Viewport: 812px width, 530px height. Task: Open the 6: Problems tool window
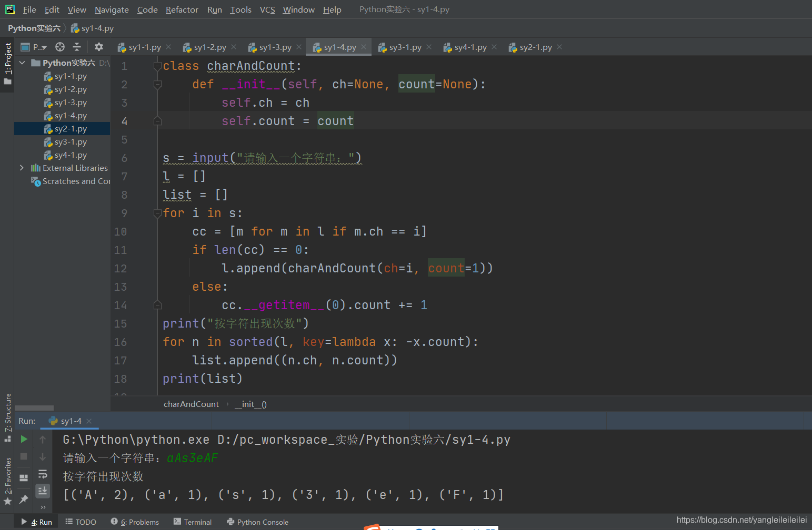pos(135,522)
